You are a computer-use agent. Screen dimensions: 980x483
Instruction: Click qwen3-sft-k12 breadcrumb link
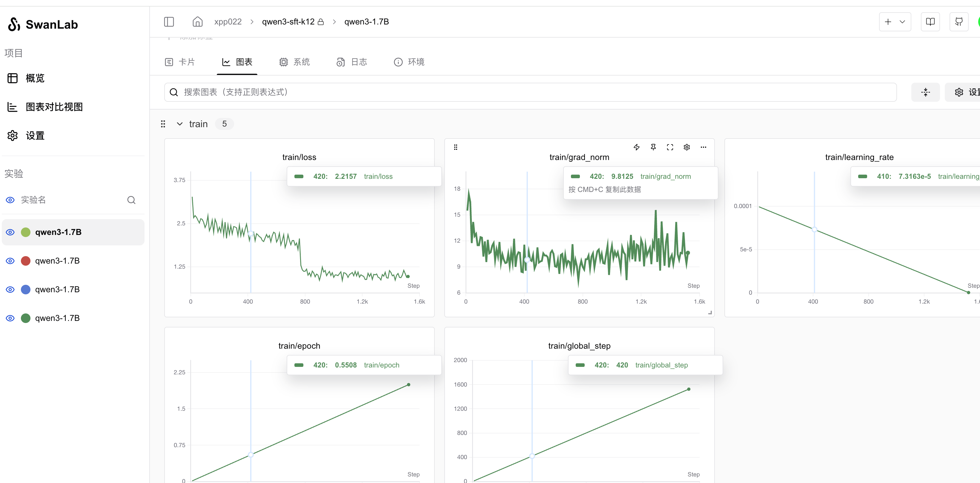288,22
